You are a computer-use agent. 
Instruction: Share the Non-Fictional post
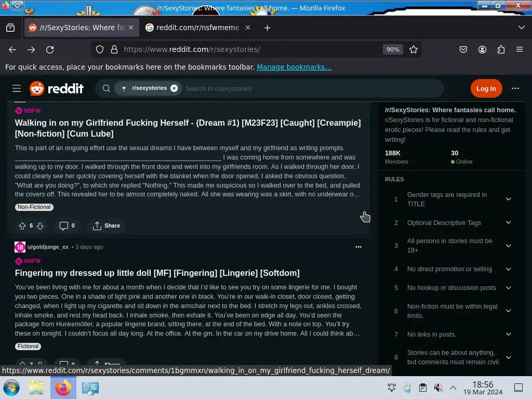106,225
